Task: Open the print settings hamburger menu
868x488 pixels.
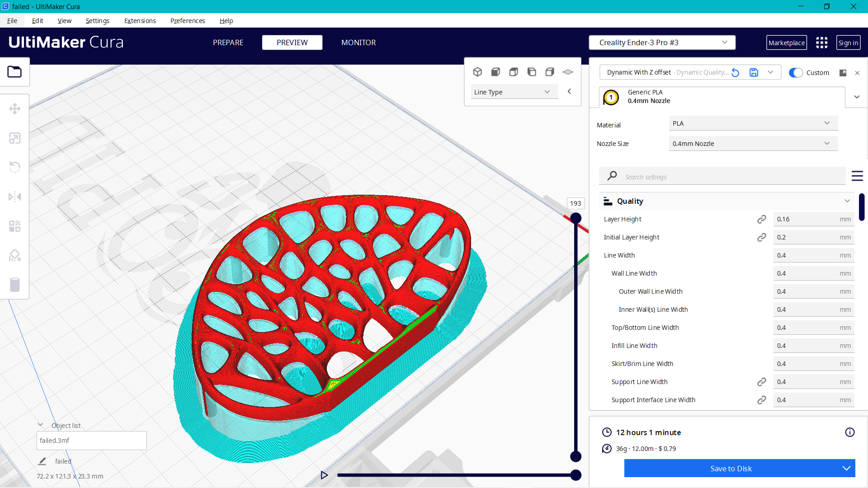Action: click(858, 176)
